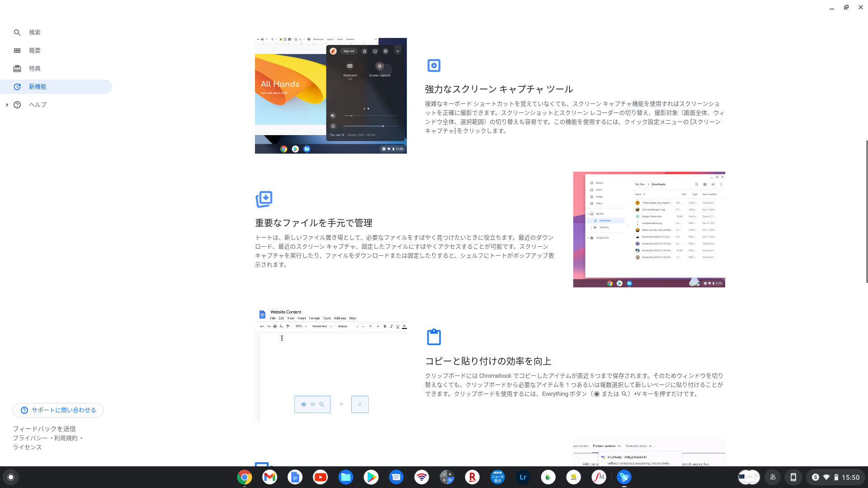
Task: Open the フィードバックを送信 link
Action: (44, 429)
